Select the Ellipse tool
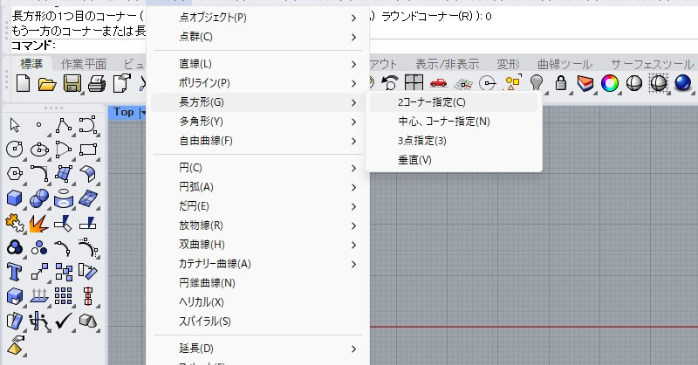 pos(39,150)
